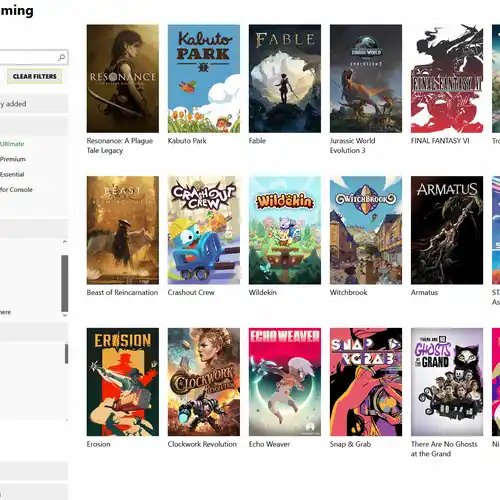Click the dark filter list scrollbar thumb

click(65, 283)
